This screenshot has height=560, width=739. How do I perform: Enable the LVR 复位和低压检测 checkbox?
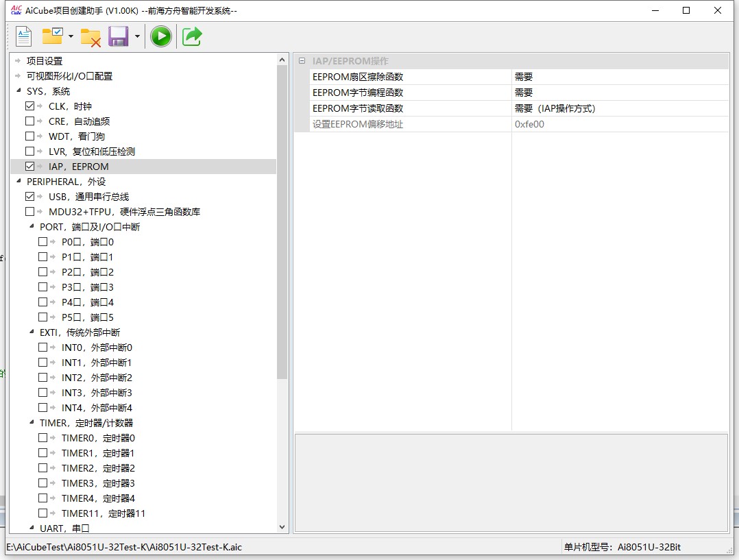pos(29,151)
